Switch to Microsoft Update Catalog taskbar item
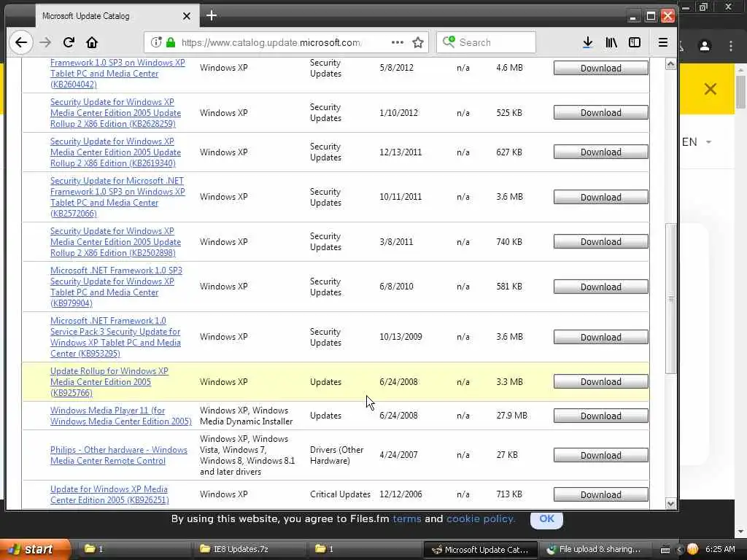 [x=480, y=549]
